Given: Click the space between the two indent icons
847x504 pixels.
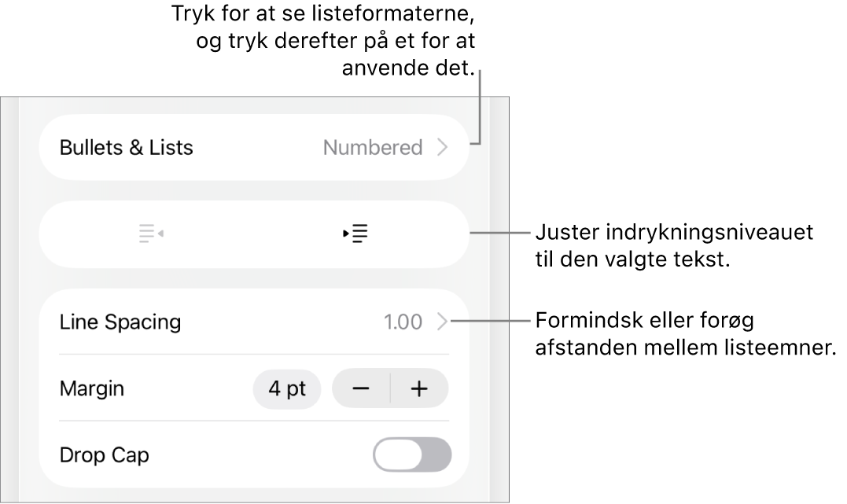Looking at the screenshot, I should click(253, 234).
